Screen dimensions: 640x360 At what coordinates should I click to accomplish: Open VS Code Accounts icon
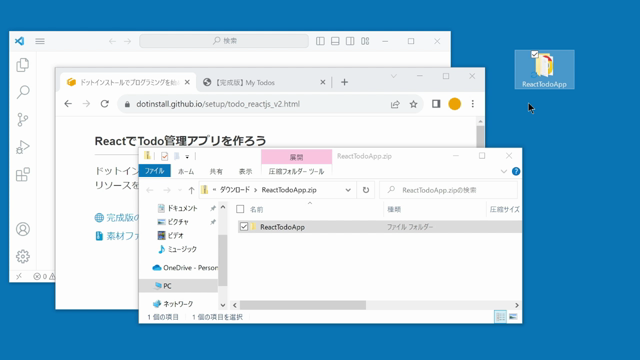point(23,229)
